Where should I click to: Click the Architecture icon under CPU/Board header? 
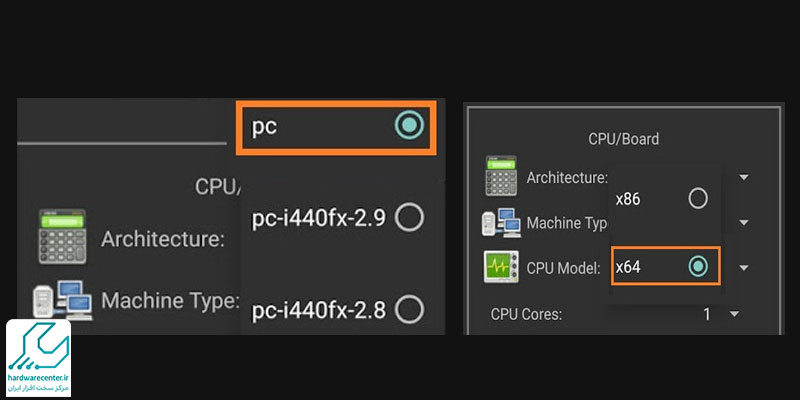pyautogui.click(x=501, y=177)
